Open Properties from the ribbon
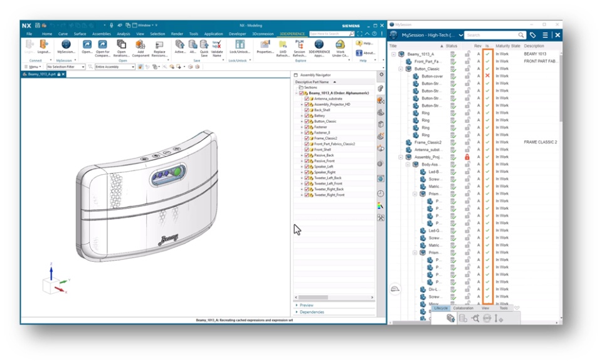This screenshot has width=602, height=364. tap(265, 44)
